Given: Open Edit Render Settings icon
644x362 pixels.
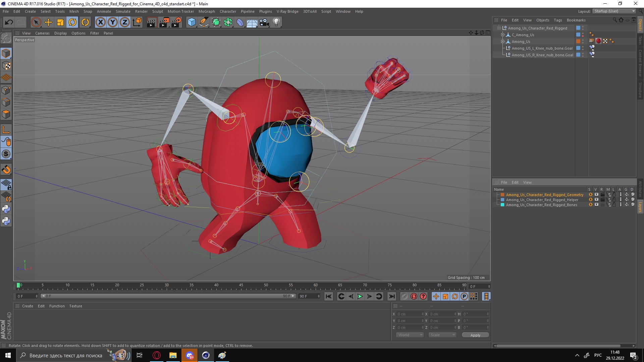Looking at the screenshot, I should click(x=176, y=22).
